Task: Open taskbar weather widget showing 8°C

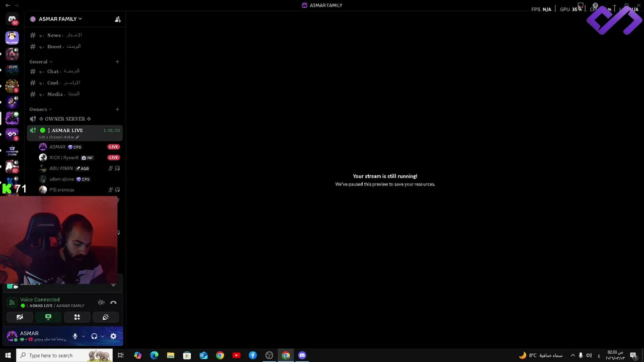Action: pyautogui.click(x=540, y=355)
